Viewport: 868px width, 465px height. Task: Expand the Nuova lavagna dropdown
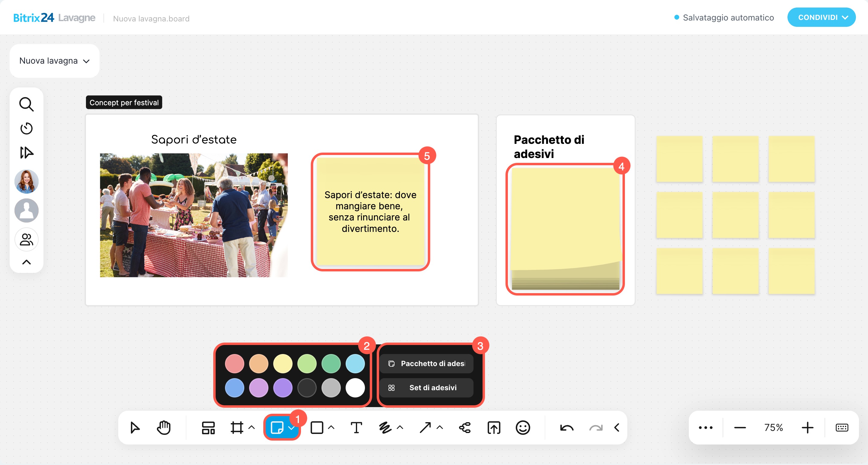[55, 61]
